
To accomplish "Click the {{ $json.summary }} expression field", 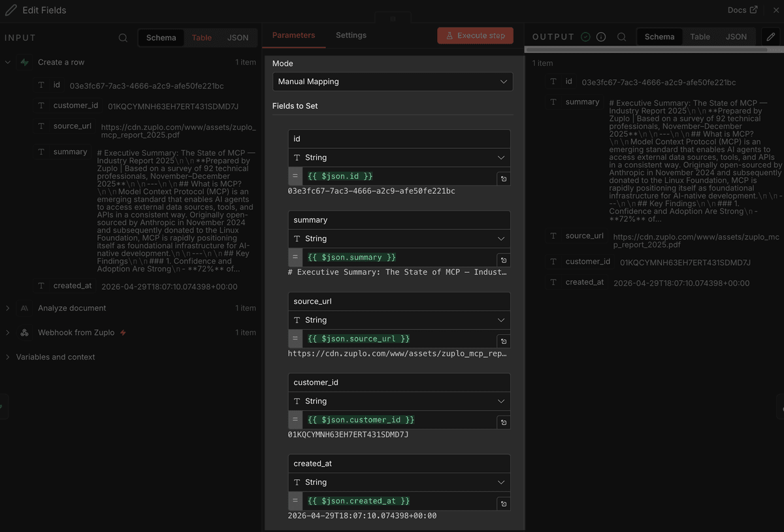I will (x=399, y=257).
